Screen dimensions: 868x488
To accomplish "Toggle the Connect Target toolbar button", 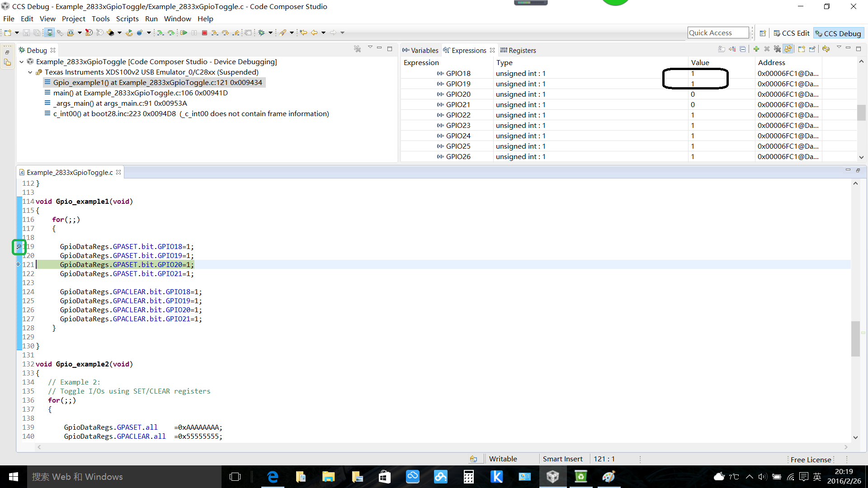I will coord(50,33).
